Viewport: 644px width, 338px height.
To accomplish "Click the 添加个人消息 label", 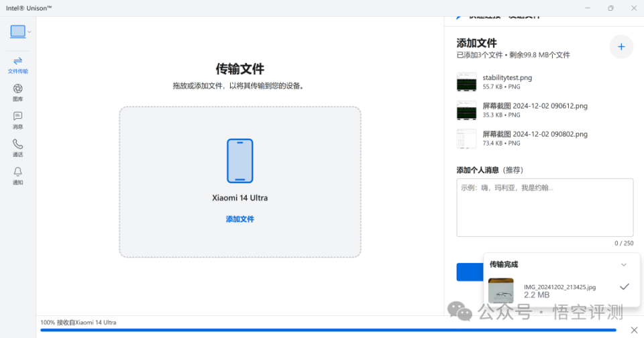I will point(478,170).
